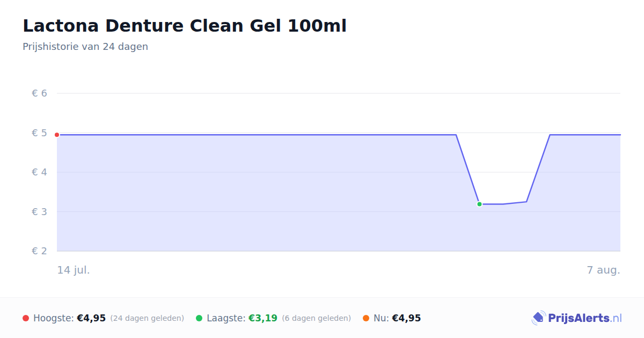The image size is (644, 338).
Task: Click the 14 jul. start date label
Action: coord(74,270)
